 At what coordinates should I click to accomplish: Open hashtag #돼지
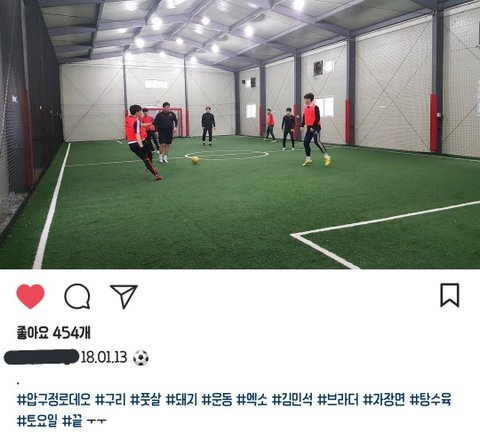coord(182,399)
